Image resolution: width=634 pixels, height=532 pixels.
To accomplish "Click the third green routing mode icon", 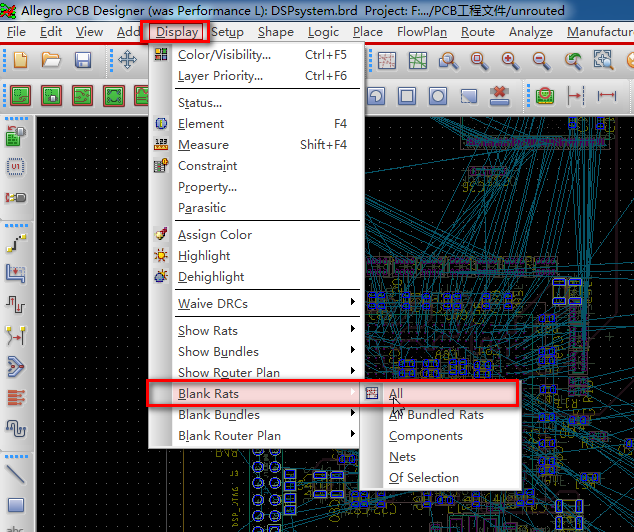I will [82, 96].
